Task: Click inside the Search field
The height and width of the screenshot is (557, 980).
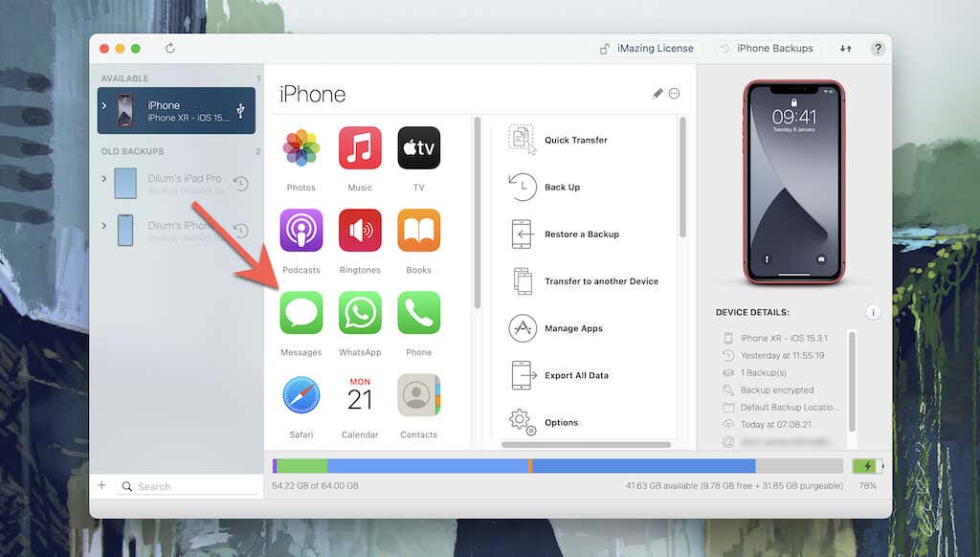Action: click(188, 486)
